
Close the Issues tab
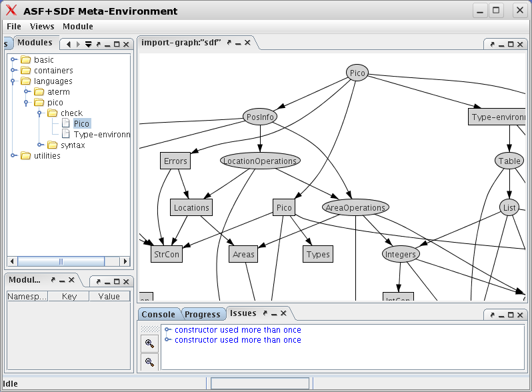click(283, 313)
